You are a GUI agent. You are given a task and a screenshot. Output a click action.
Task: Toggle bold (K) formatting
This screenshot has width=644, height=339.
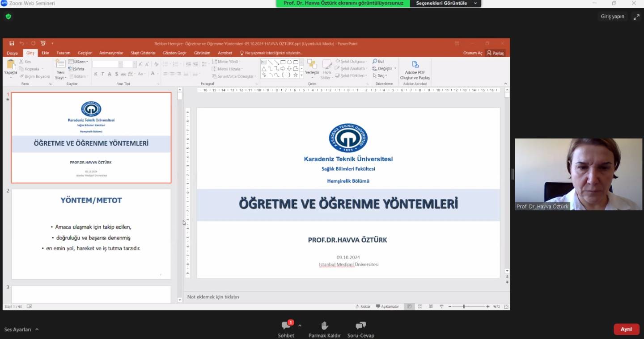click(x=95, y=74)
